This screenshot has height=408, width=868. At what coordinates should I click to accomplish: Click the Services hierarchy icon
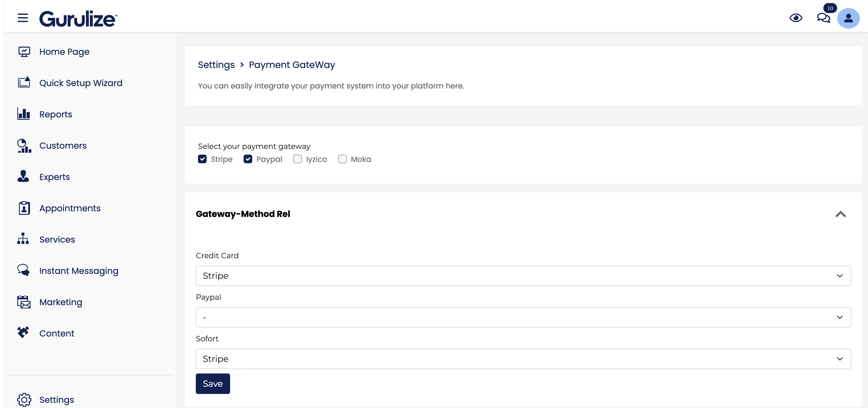click(x=23, y=239)
